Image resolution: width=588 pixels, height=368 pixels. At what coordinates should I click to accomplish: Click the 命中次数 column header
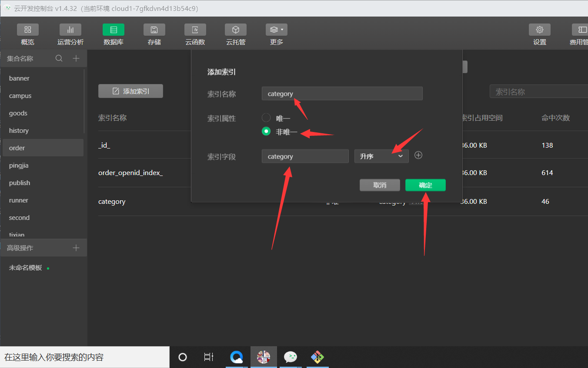pyautogui.click(x=555, y=118)
